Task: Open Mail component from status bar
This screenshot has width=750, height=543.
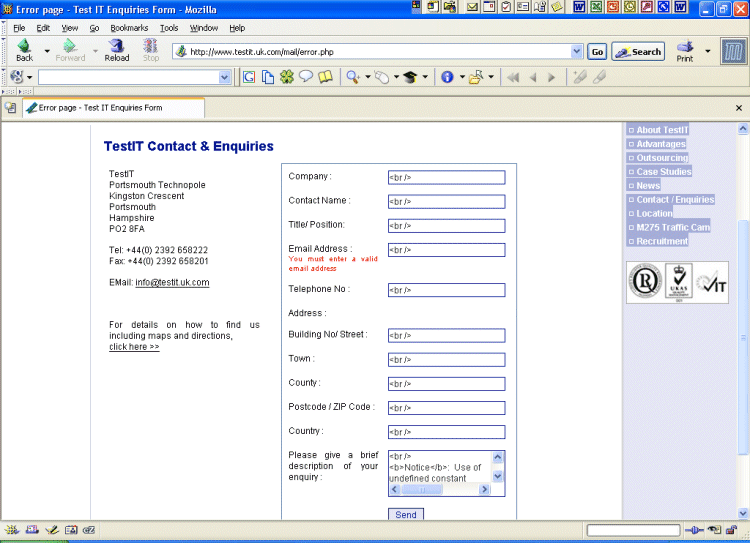Action: tap(32, 530)
